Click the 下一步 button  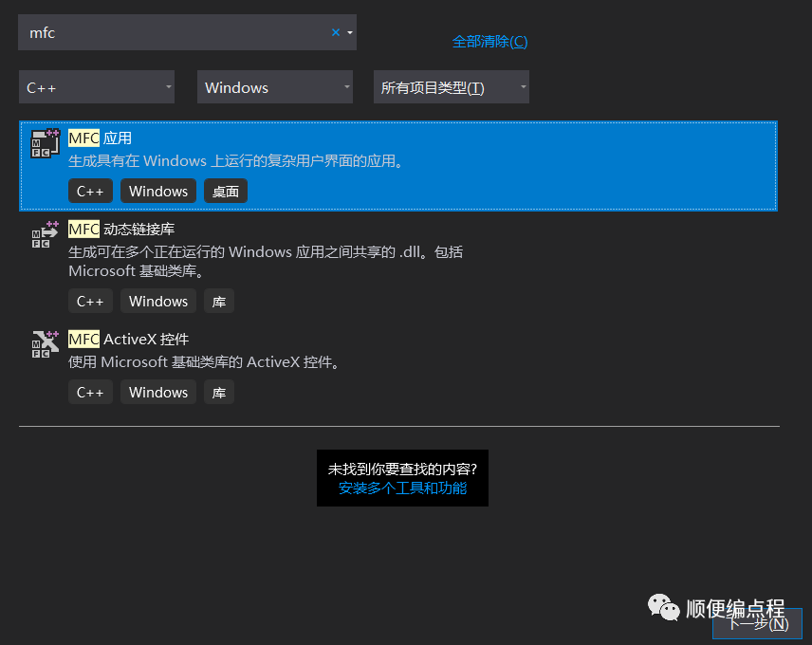pyautogui.click(x=758, y=624)
